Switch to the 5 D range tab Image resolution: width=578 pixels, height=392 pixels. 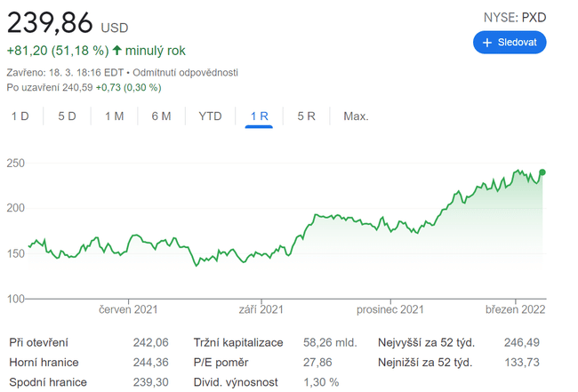coord(67,116)
